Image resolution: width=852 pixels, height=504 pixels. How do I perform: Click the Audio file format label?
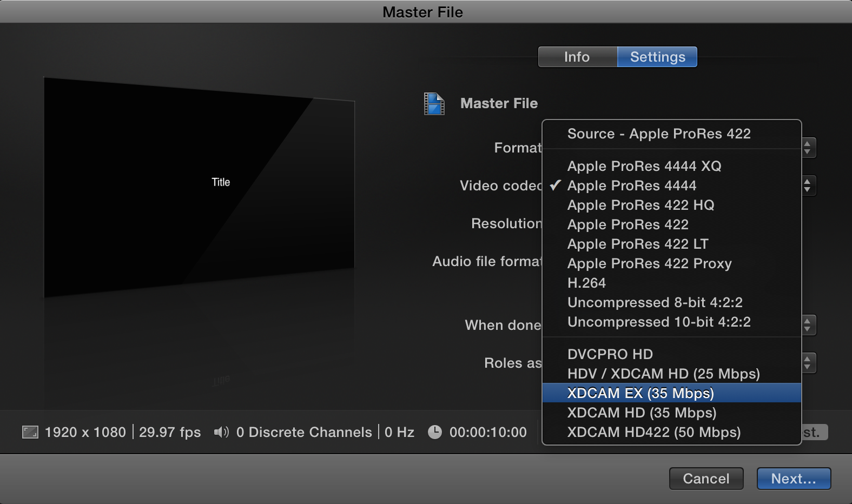click(x=487, y=261)
